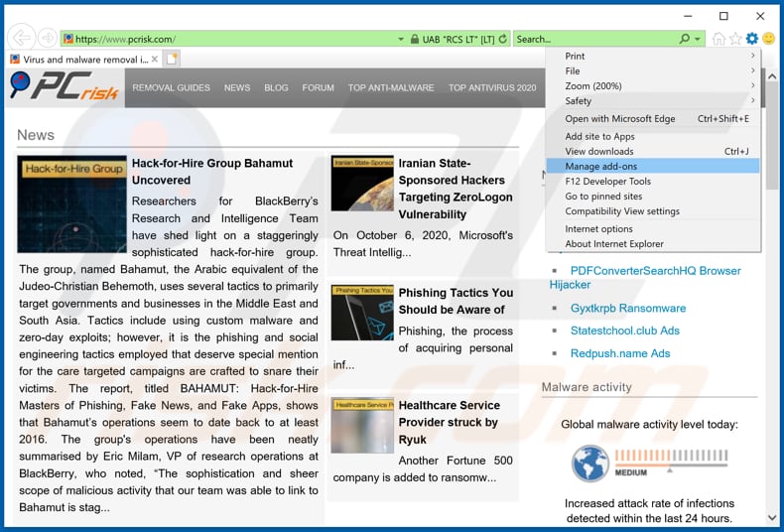
Task: Choose Internet options in Tools menu
Action: coord(599,228)
